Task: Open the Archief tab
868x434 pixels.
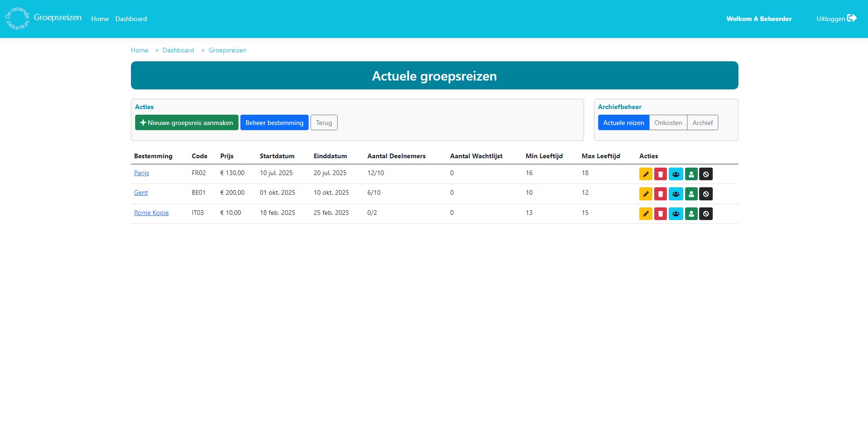Action: coord(702,123)
